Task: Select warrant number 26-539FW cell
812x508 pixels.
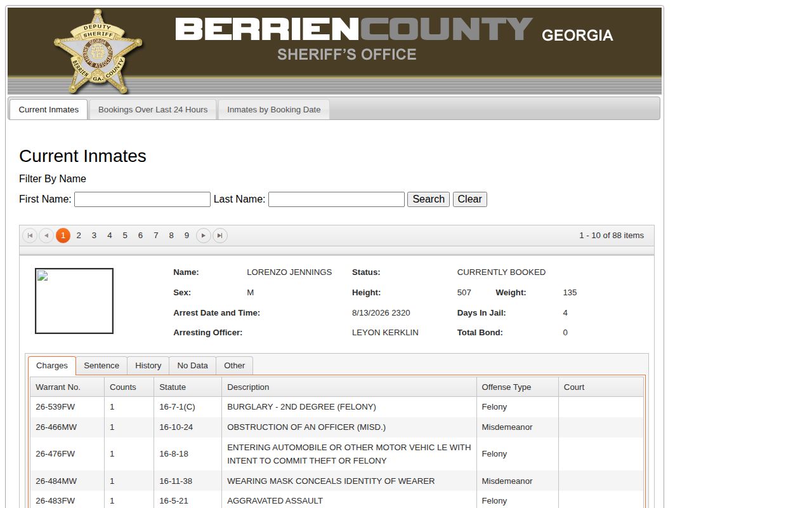Action: point(67,407)
